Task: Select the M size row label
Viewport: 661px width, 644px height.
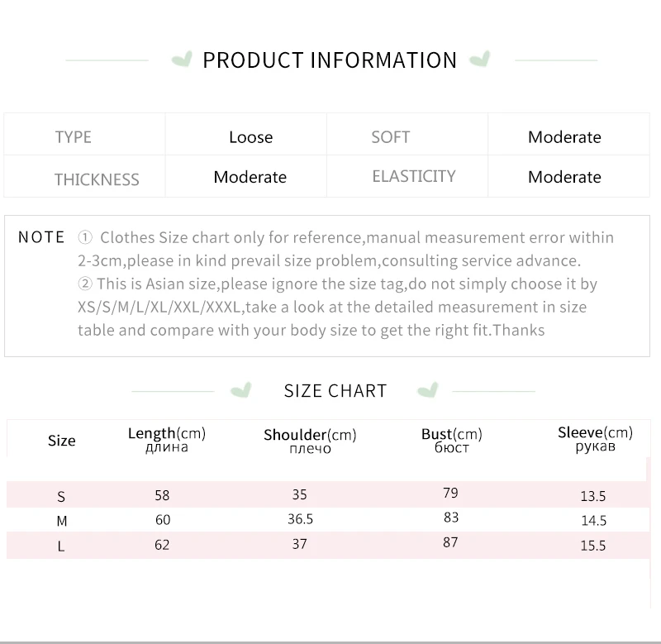Action: click(x=61, y=521)
